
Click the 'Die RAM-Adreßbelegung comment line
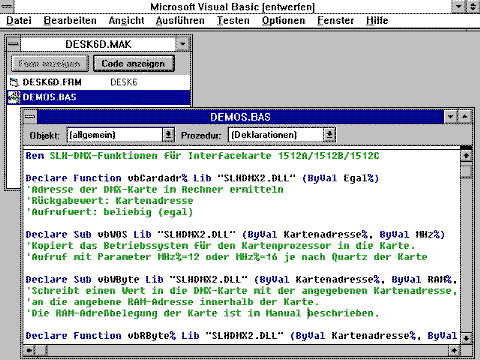[202, 313]
